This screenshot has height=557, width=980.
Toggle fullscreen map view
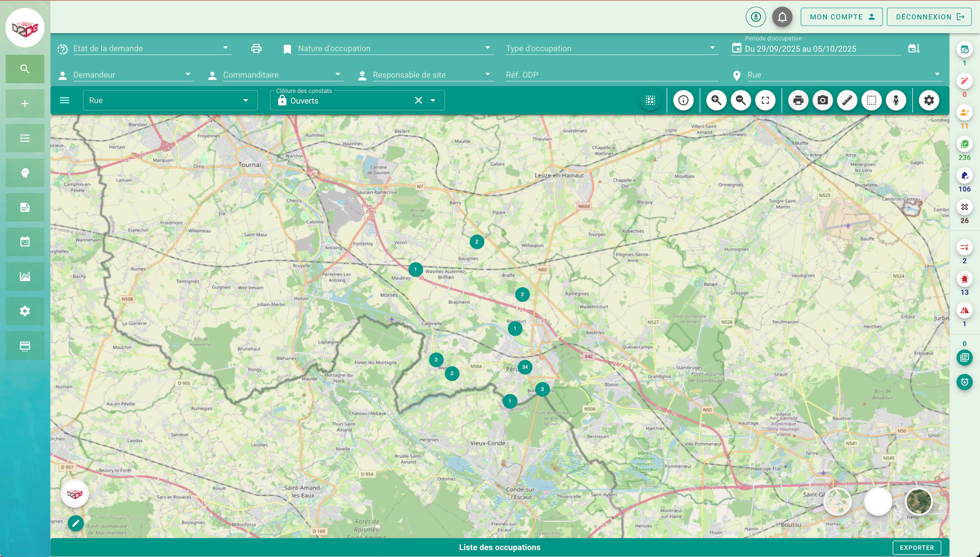765,100
